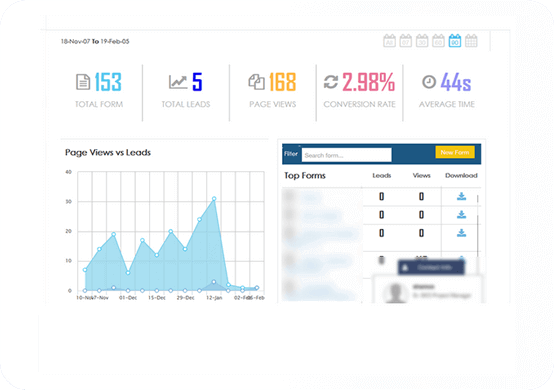Download the third top form's data
The height and width of the screenshot is (390, 554).
[x=461, y=233]
